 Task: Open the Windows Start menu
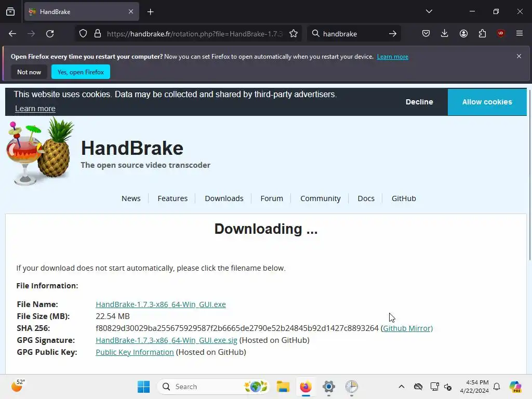[143, 387]
